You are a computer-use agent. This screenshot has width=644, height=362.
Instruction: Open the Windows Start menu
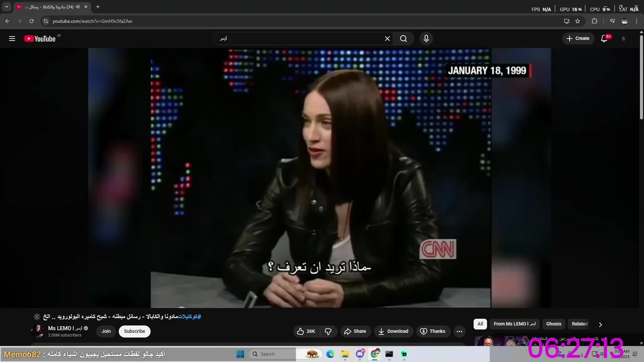(240, 354)
